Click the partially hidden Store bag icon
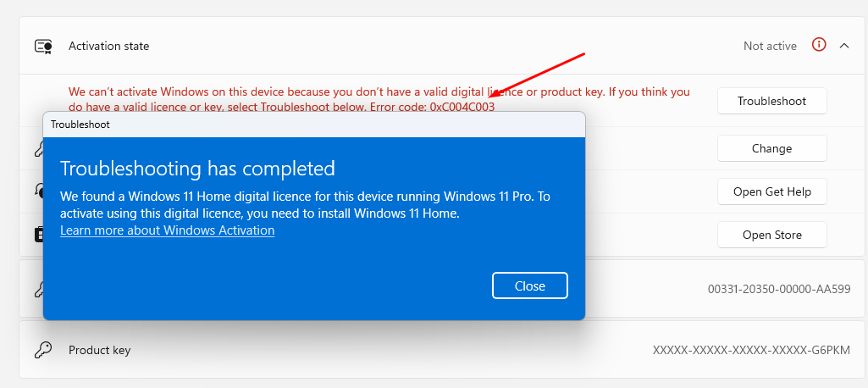The width and height of the screenshot is (868, 388). (x=38, y=235)
